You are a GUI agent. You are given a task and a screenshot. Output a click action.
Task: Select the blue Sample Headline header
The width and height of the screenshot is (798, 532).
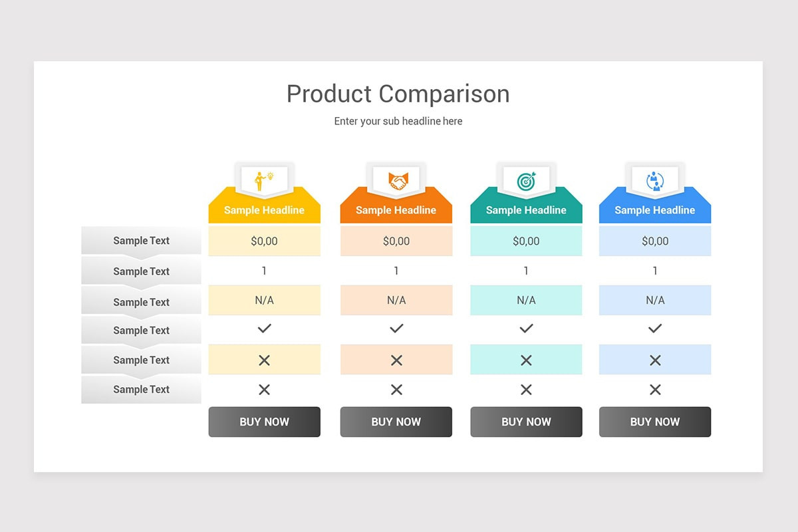click(655, 210)
